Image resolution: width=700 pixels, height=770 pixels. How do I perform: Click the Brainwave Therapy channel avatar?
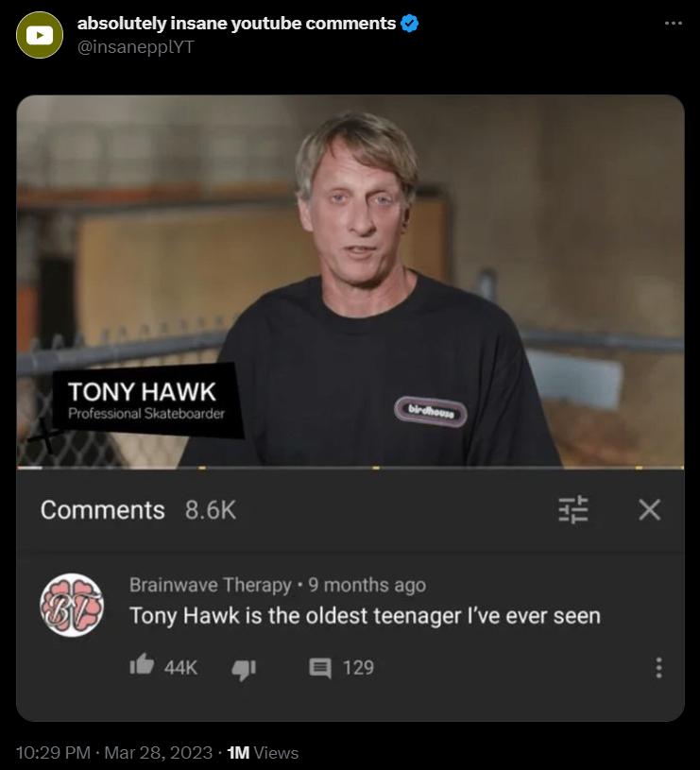72,605
